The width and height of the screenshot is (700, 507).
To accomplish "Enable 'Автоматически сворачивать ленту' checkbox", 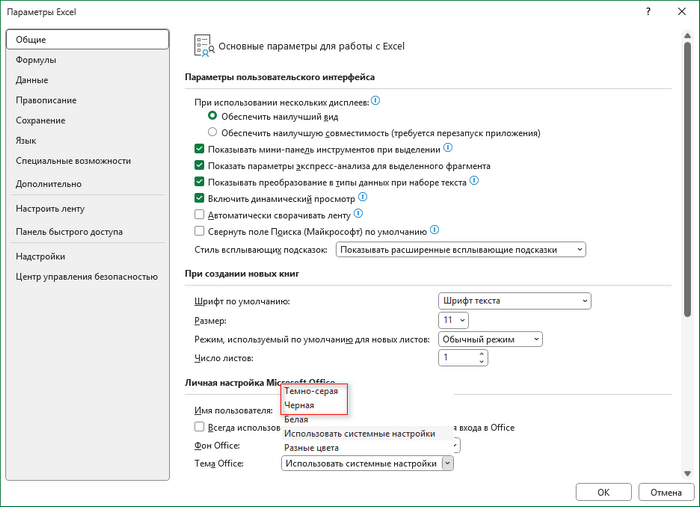I will [199, 214].
